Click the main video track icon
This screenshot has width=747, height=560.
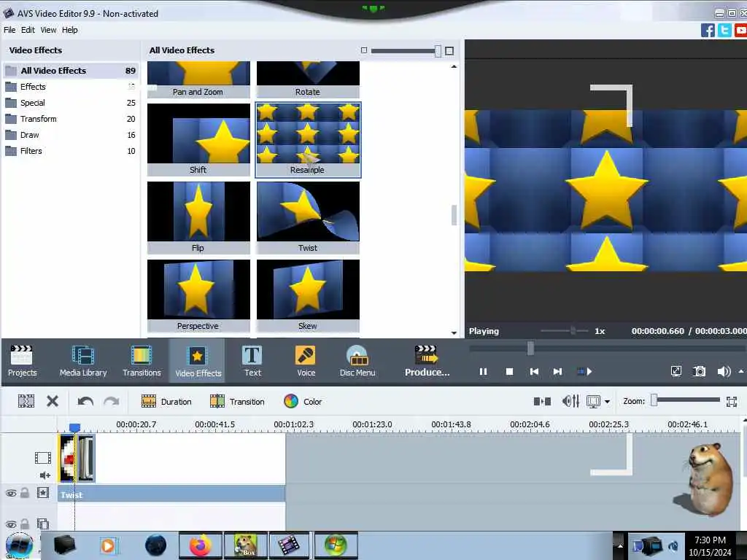[43, 458]
